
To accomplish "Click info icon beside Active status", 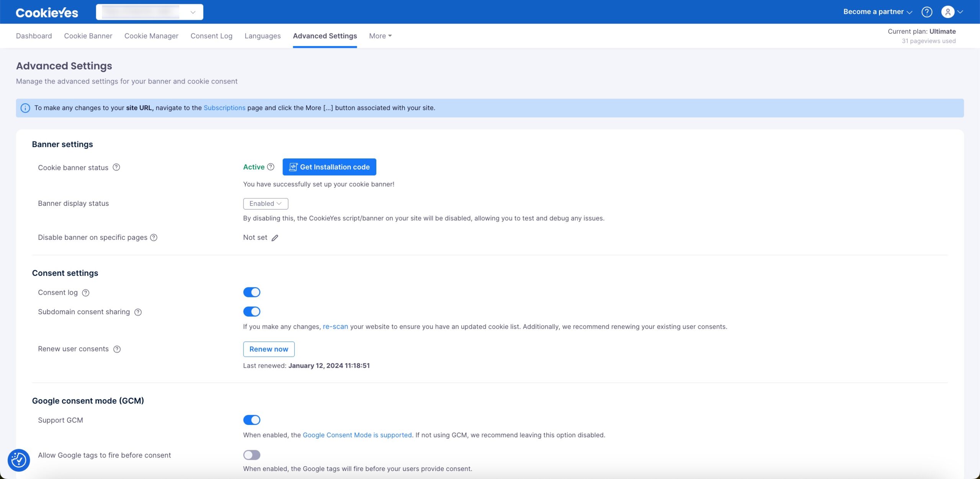I will [271, 167].
